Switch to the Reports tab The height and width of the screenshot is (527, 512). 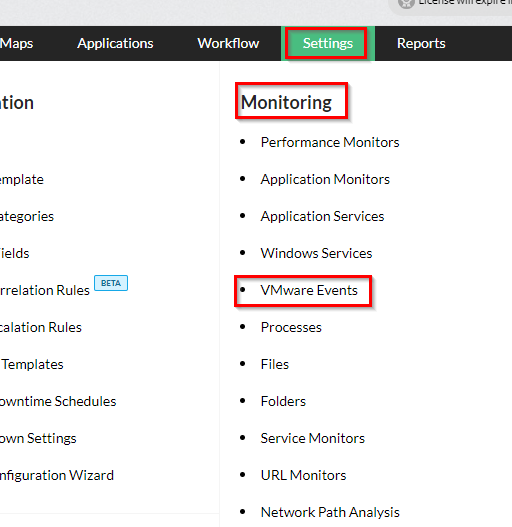[x=421, y=43]
